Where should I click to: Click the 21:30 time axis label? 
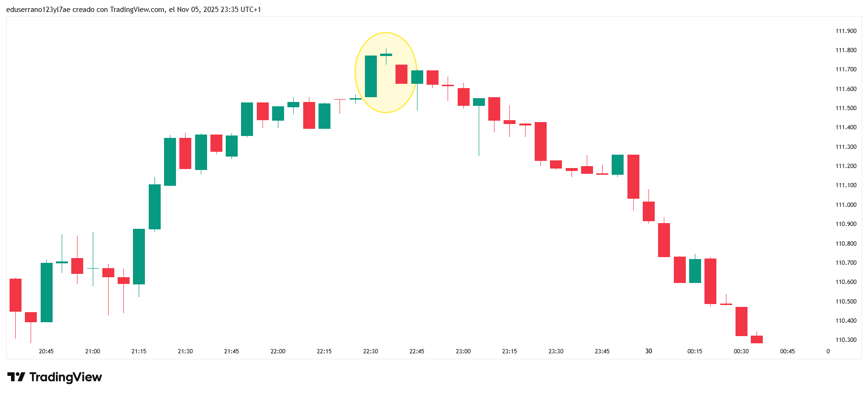pos(185,351)
